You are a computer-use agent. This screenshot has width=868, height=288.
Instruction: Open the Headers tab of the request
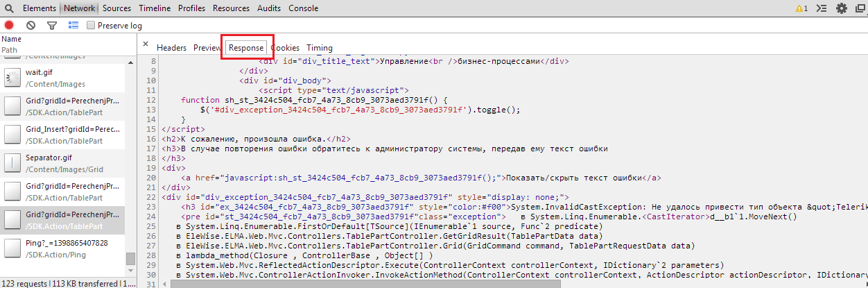(x=171, y=48)
